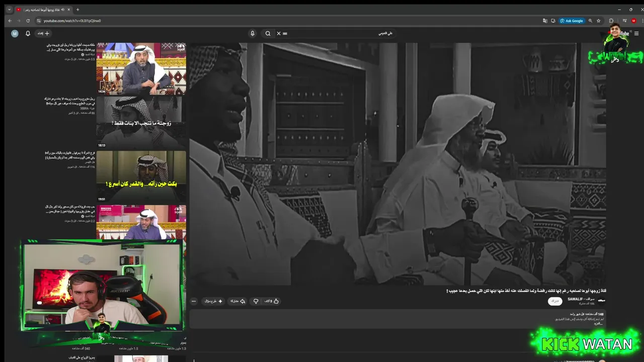Dislike the video with thumbs down
Viewport: 644px width, 362px height.
(256, 301)
